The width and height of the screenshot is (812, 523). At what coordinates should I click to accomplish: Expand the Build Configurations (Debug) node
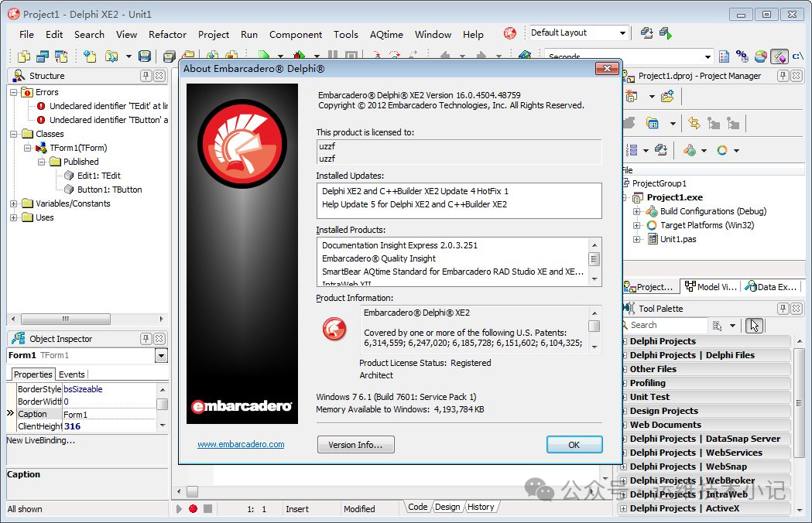637,211
